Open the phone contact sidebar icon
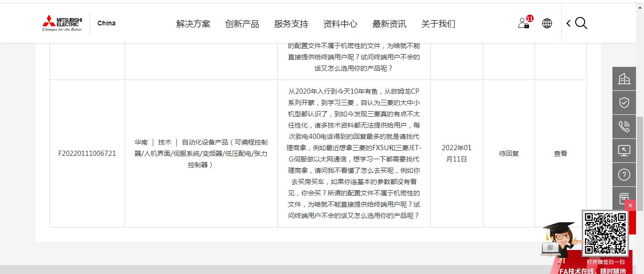Image resolution: width=644 pixels, height=274 pixels. click(x=624, y=127)
